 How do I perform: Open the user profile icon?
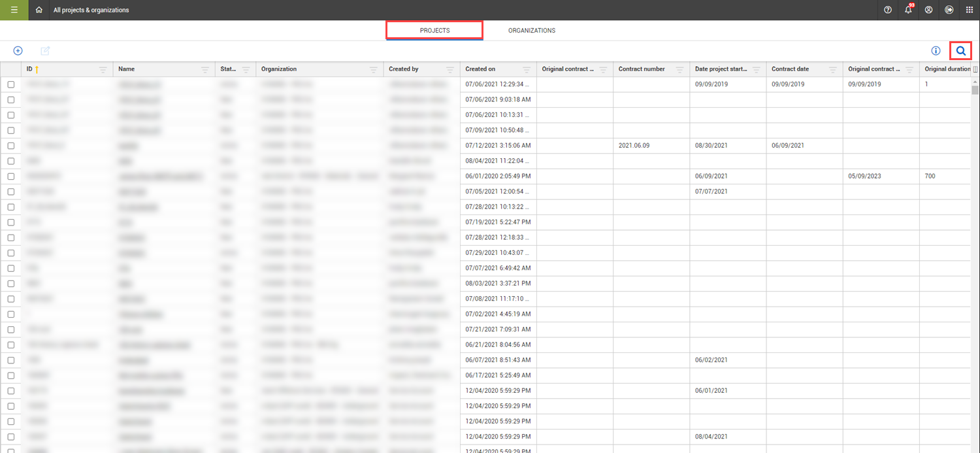pos(928,10)
